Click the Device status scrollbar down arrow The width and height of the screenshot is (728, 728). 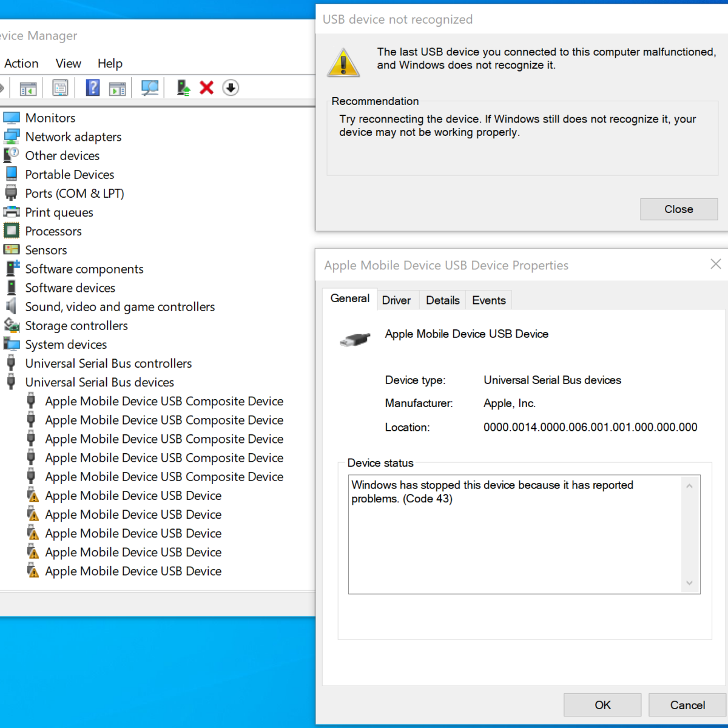[x=689, y=583]
